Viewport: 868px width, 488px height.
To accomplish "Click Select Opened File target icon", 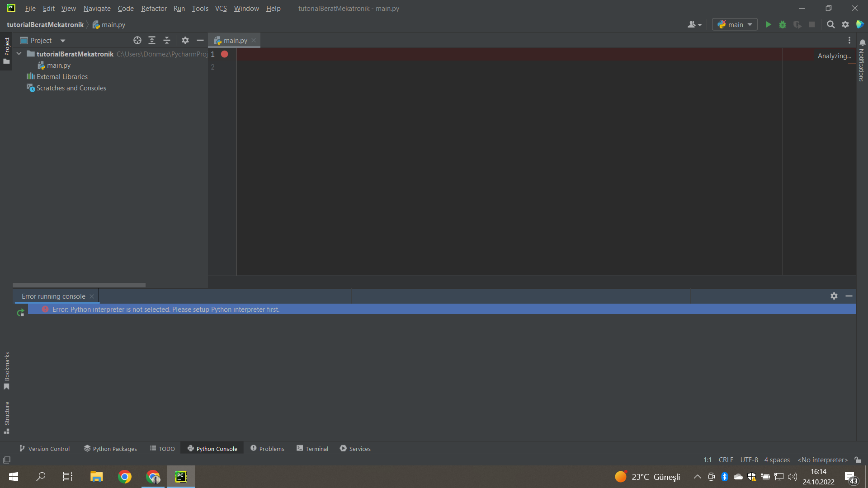I will coord(137,41).
